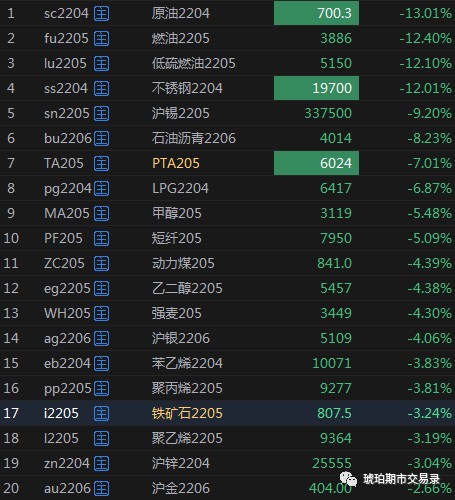455x500 pixels.
Task: Select contract name 低硫燃油2205
Action: coord(194,63)
